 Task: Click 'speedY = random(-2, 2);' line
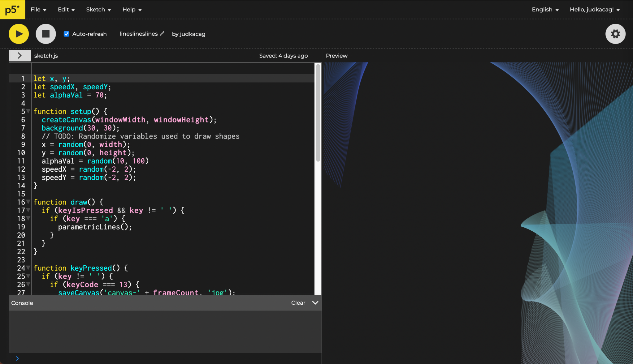pyautogui.click(x=89, y=177)
